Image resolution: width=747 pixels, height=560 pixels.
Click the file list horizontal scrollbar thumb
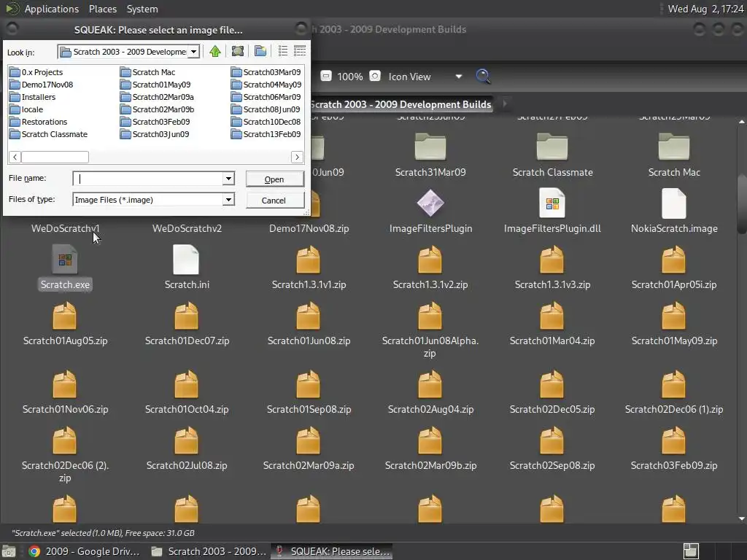click(55, 157)
